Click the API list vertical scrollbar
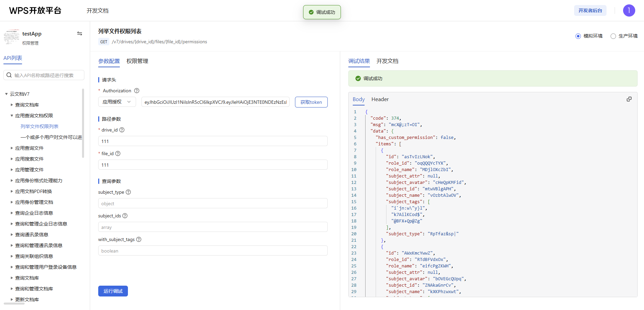The image size is (644, 310). click(83, 123)
